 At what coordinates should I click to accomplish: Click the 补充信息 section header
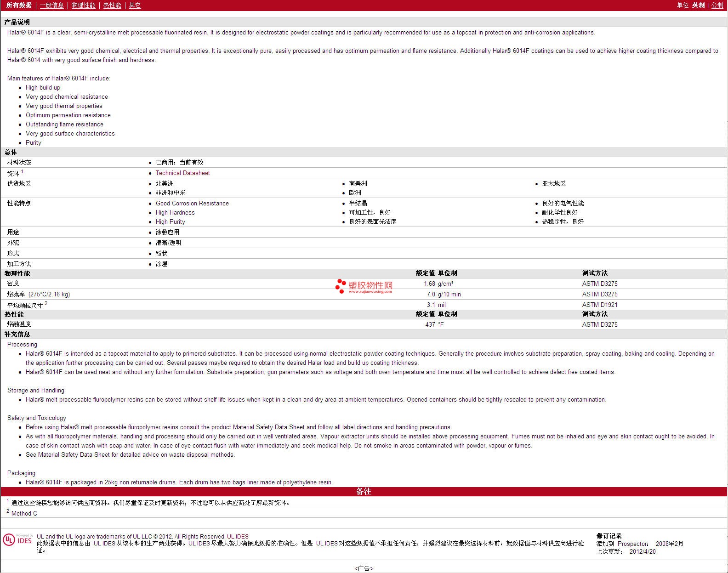point(17,335)
